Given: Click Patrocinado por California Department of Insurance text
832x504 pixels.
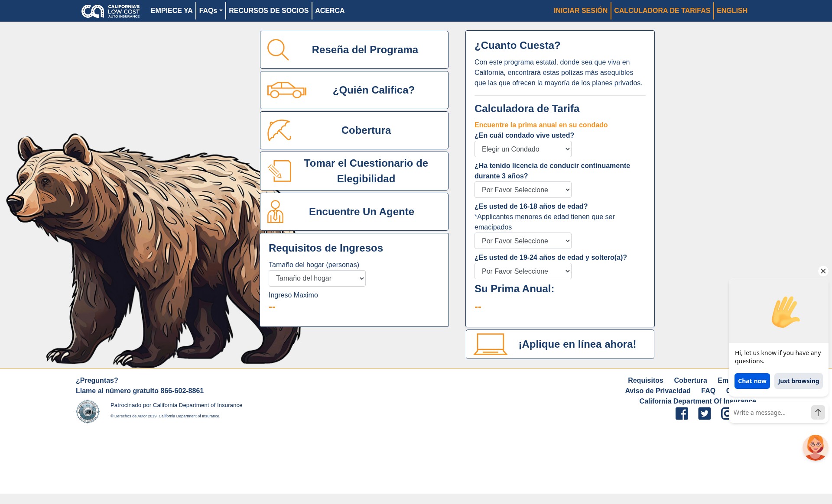Looking at the screenshot, I should point(176,405).
